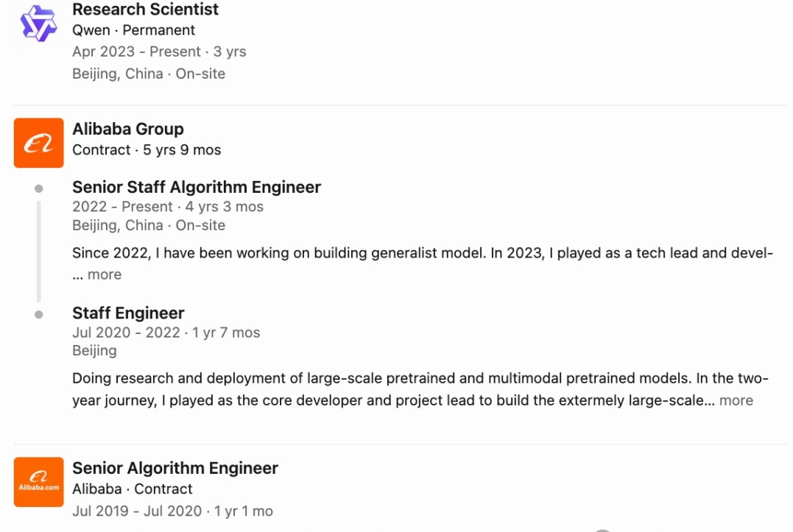The width and height of the screenshot is (793, 532).
Task: Click the Alibaba · Contract company line
Action: point(132,489)
